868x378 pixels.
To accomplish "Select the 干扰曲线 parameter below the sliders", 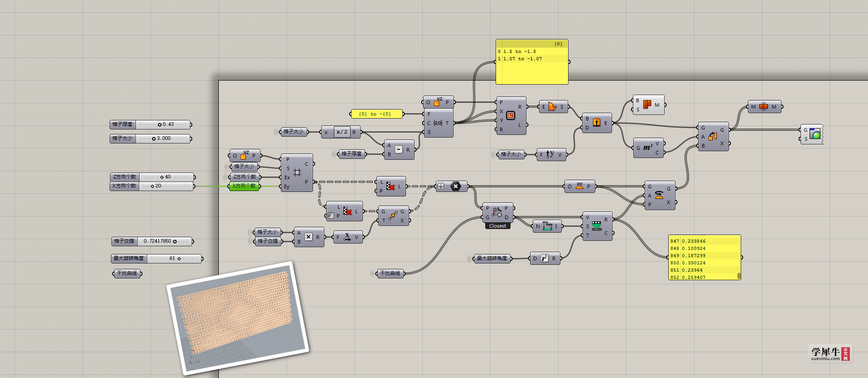I will [127, 273].
